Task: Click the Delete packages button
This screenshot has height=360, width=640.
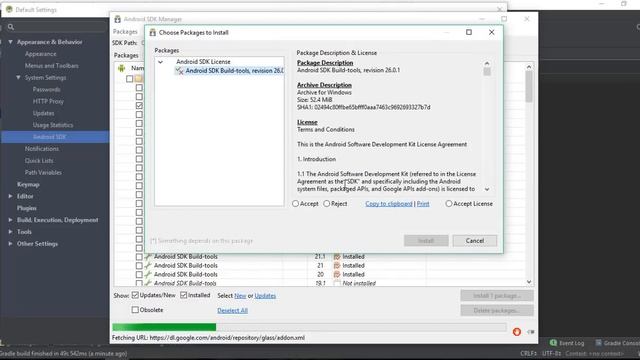Action: 497,311
